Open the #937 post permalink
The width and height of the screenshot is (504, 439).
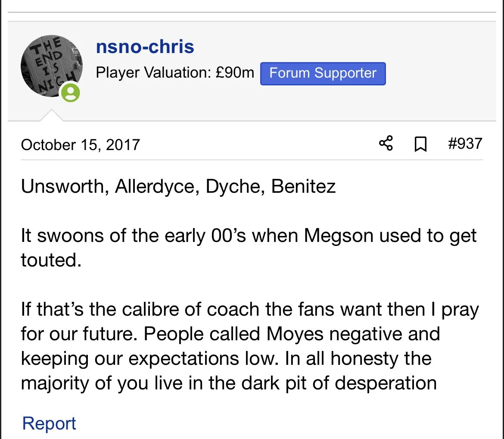tap(465, 144)
